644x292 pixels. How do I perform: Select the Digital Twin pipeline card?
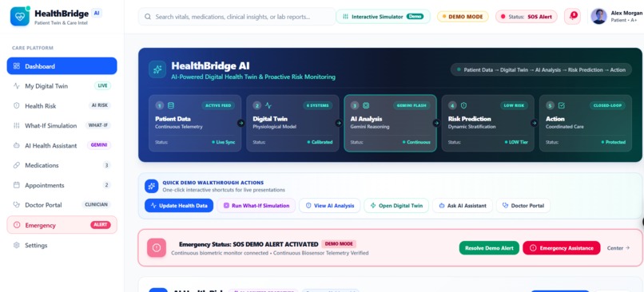tap(292, 123)
